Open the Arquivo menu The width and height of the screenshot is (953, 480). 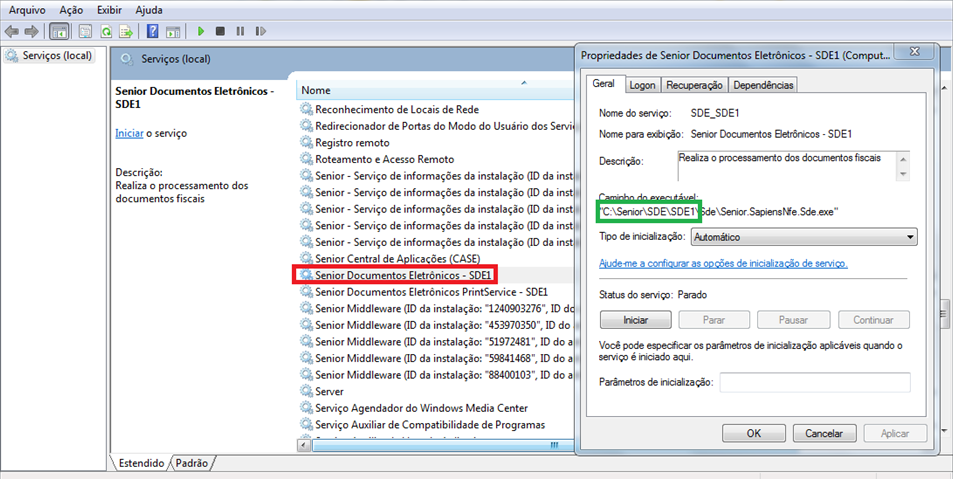(x=27, y=10)
